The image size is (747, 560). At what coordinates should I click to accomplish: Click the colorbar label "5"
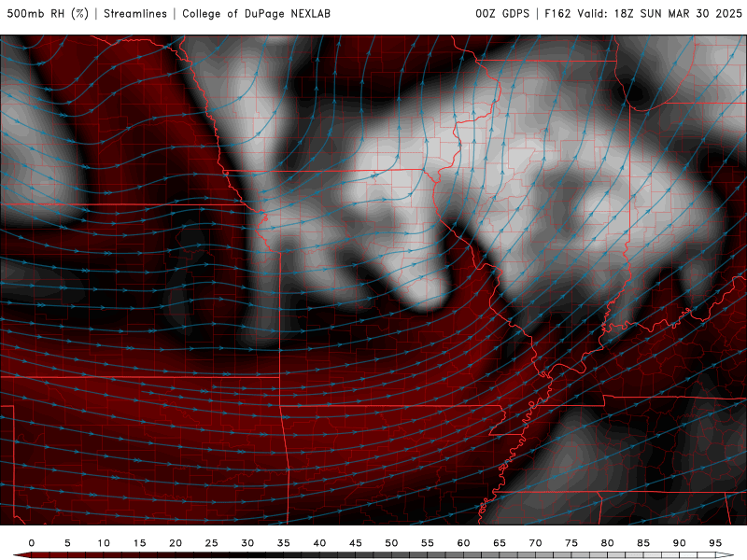point(67,543)
